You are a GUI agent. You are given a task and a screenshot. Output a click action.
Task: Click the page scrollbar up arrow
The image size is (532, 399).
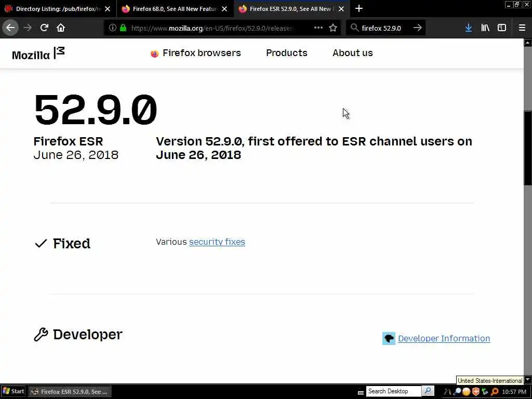pyautogui.click(x=528, y=43)
